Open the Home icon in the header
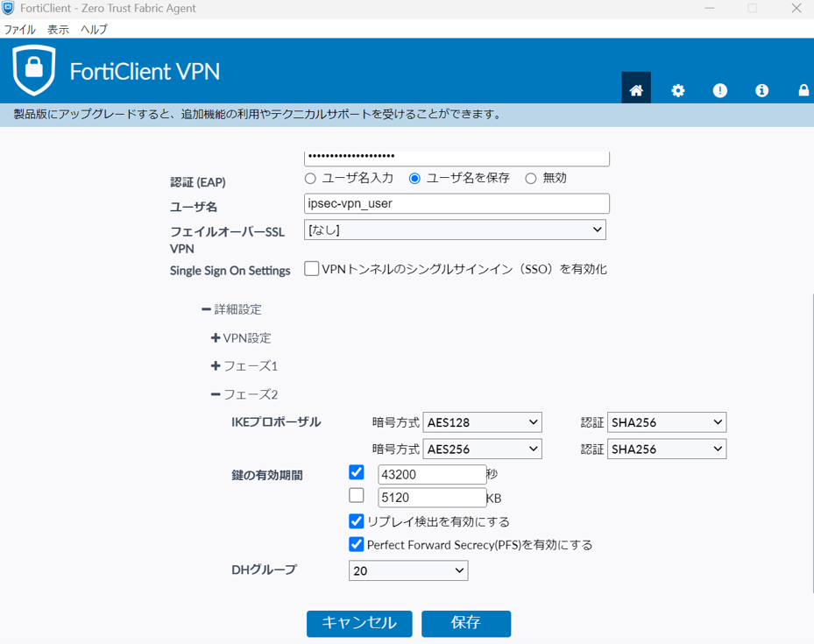The image size is (814, 644). pos(636,89)
